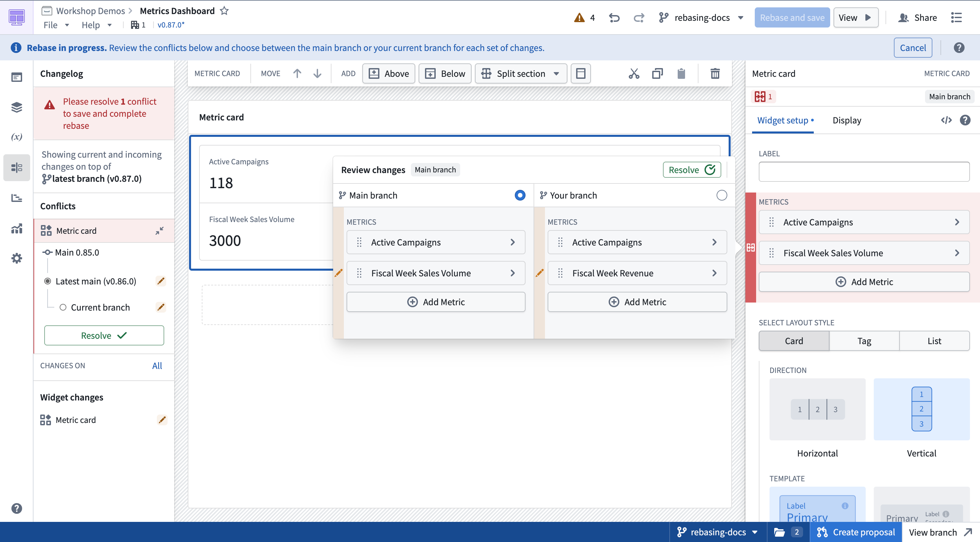Open the hierarchy chart sidebar icon
The width and height of the screenshot is (980, 542).
click(16, 198)
